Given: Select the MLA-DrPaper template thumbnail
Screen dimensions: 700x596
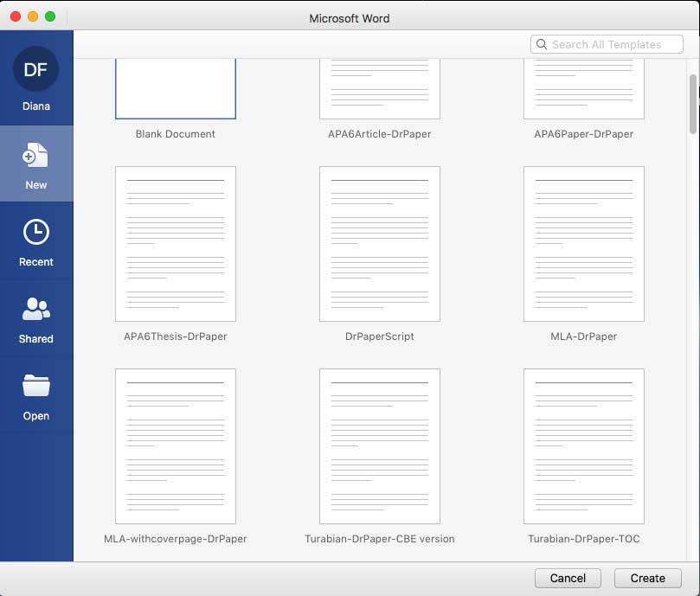Looking at the screenshot, I should coord(583,244).
